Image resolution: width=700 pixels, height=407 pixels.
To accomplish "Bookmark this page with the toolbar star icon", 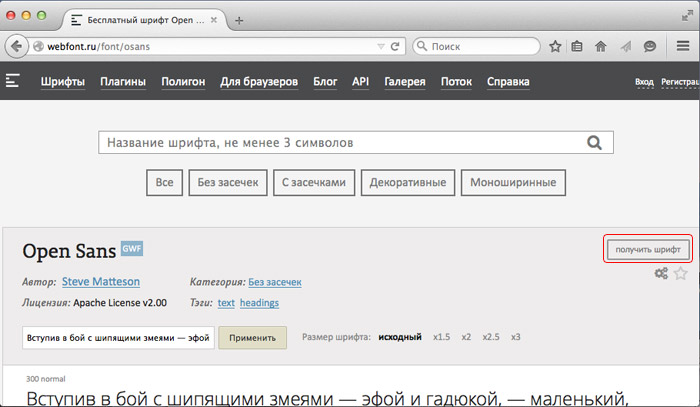I will (555, 46).
